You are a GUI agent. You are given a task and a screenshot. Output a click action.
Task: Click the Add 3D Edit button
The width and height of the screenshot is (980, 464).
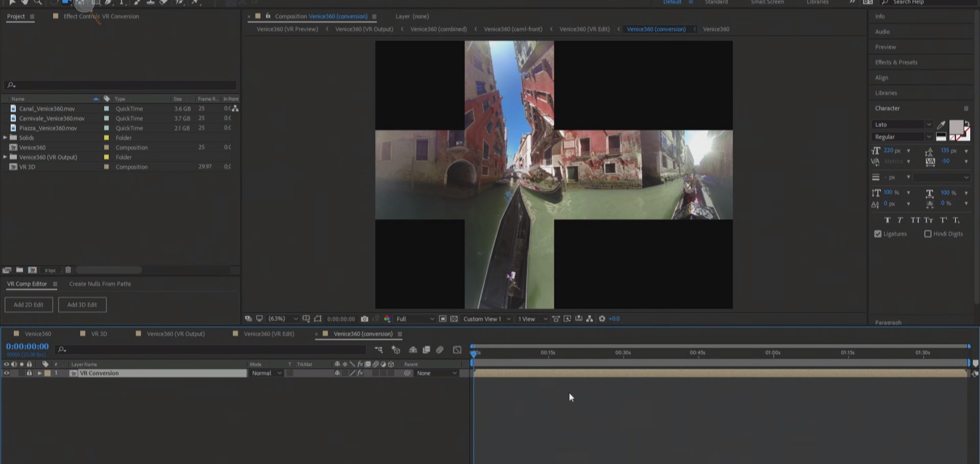[82, 305]
